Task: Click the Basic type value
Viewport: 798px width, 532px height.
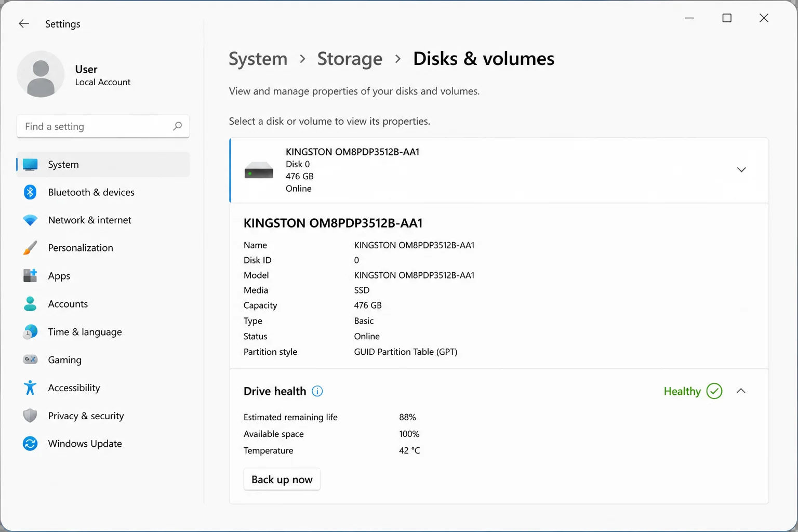Action: [364, 321]
